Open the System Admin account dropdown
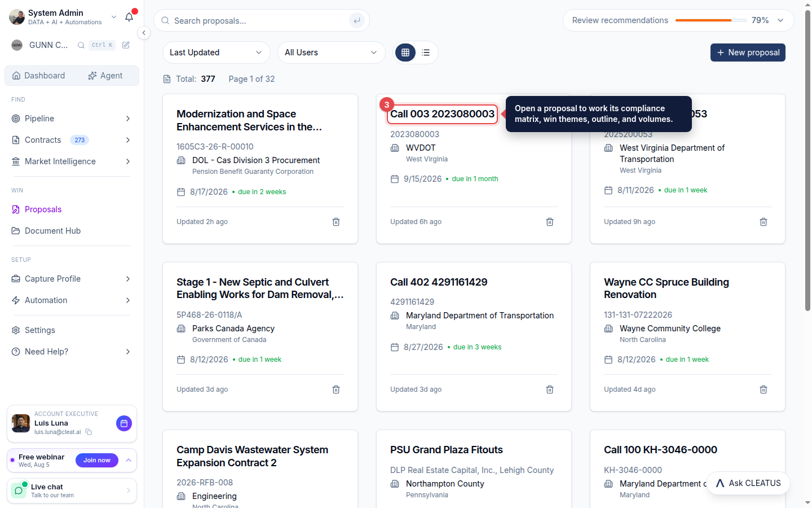The width and height of the screenshot is (812, 508). (x=114, y=17)
